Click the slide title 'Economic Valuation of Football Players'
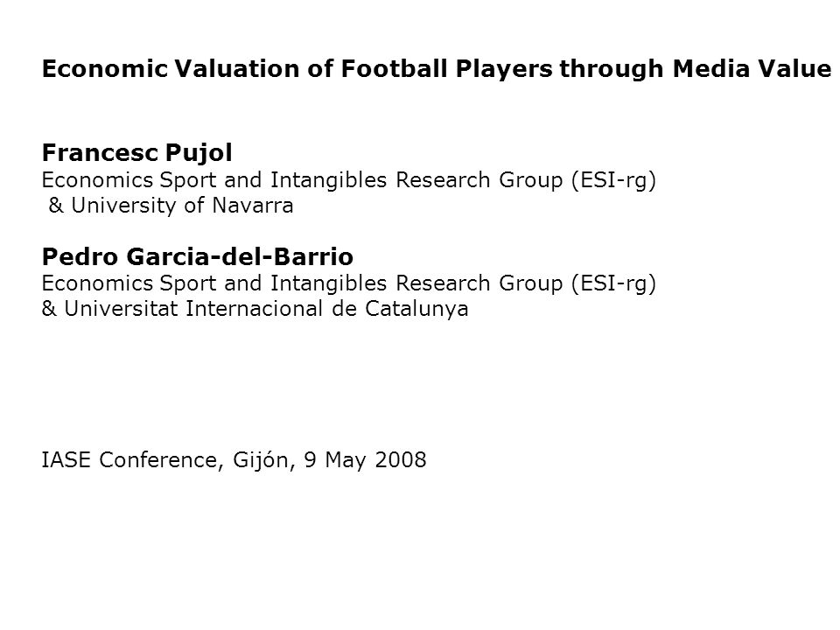The width and height of the screenshot is (840, 630). 437,69
